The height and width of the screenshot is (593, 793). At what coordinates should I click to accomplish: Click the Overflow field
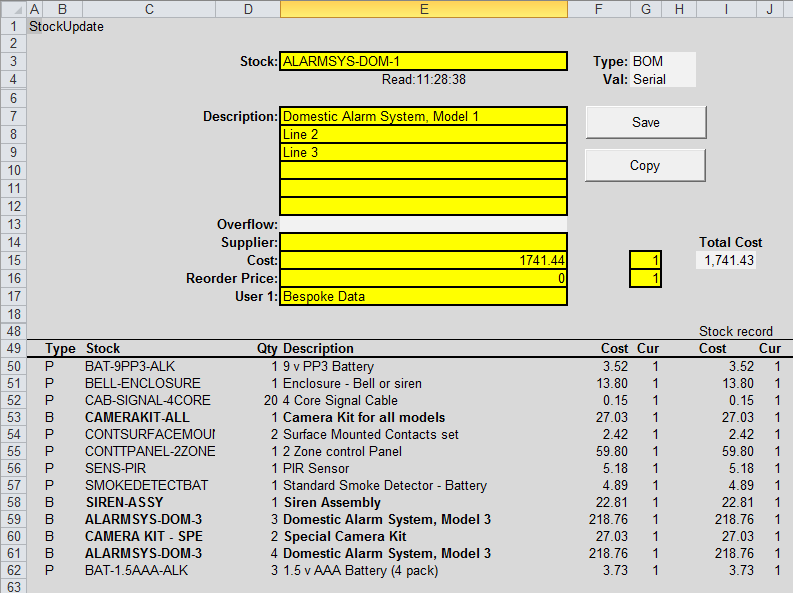(423, 224)
